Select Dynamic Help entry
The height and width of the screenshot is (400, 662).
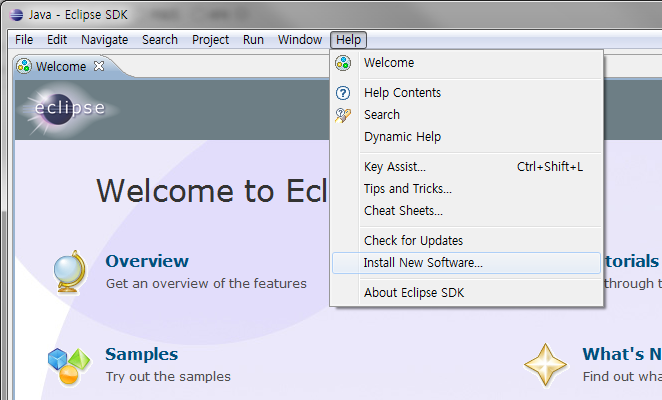(466, 136)
